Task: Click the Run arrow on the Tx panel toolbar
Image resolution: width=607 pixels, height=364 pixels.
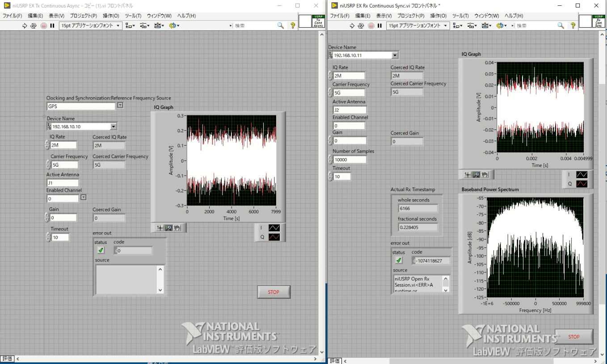Action: [x=24, y=25]
